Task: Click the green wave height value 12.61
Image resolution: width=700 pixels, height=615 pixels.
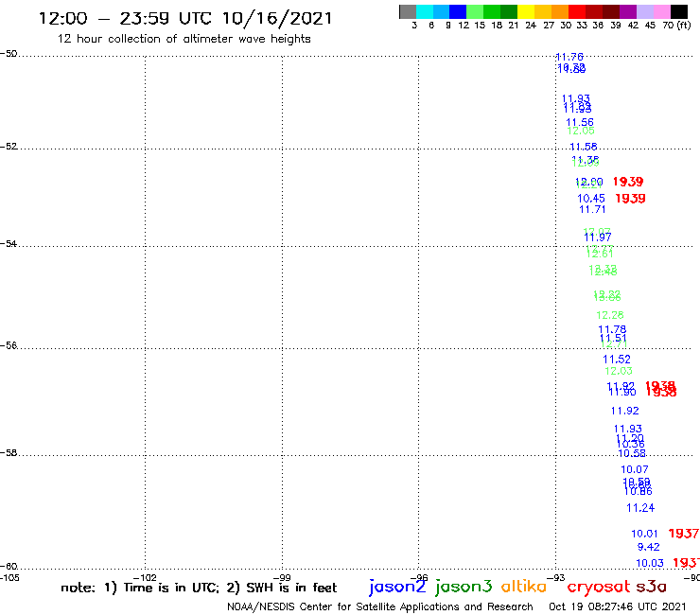Action: click(600, 254)
